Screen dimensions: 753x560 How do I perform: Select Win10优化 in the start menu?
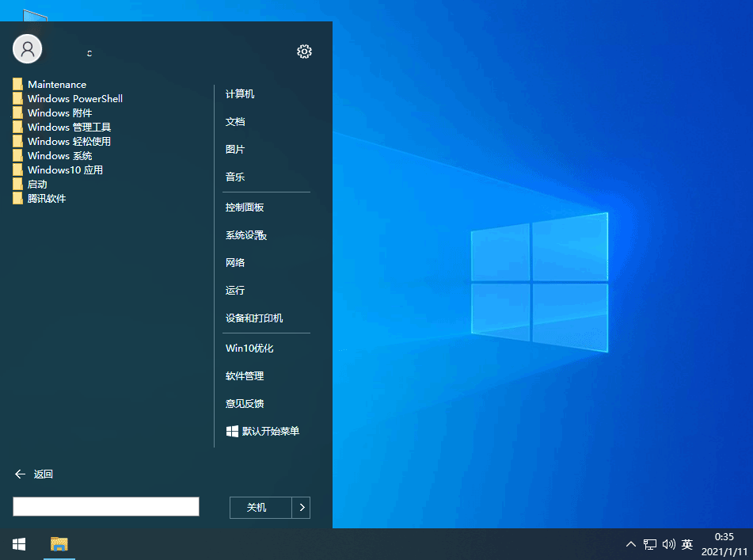249,349
